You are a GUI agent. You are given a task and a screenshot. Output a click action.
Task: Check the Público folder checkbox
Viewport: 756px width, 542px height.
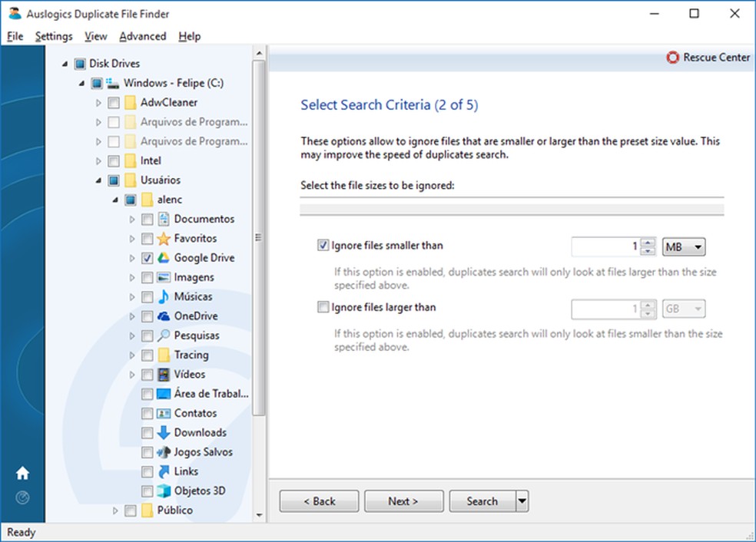pyautogui.click(x=130, y=511)
